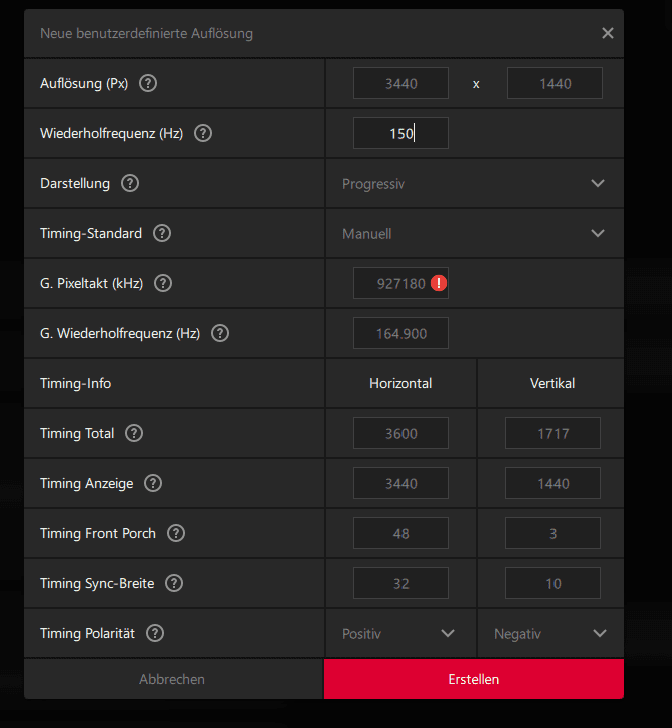The height and width of the screenshot is (728, 672).
Task: Open the Timing-Standard Manuell dropdown
Action: (x=474, y=233)
